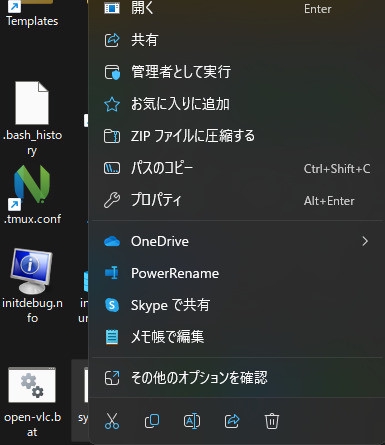Select PowerRename menu entry
This screenshot has height=445, width=385.
pos(237,273)
